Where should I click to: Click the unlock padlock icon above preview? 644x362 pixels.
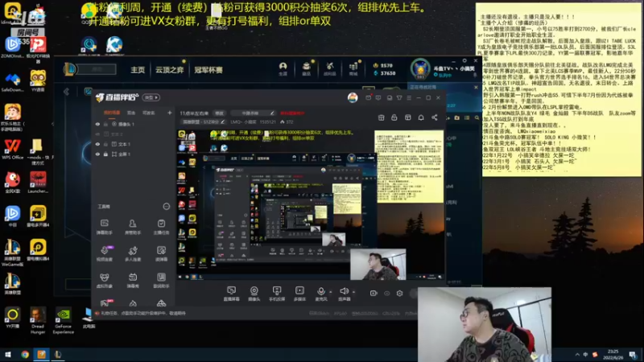tap(394, 117)
